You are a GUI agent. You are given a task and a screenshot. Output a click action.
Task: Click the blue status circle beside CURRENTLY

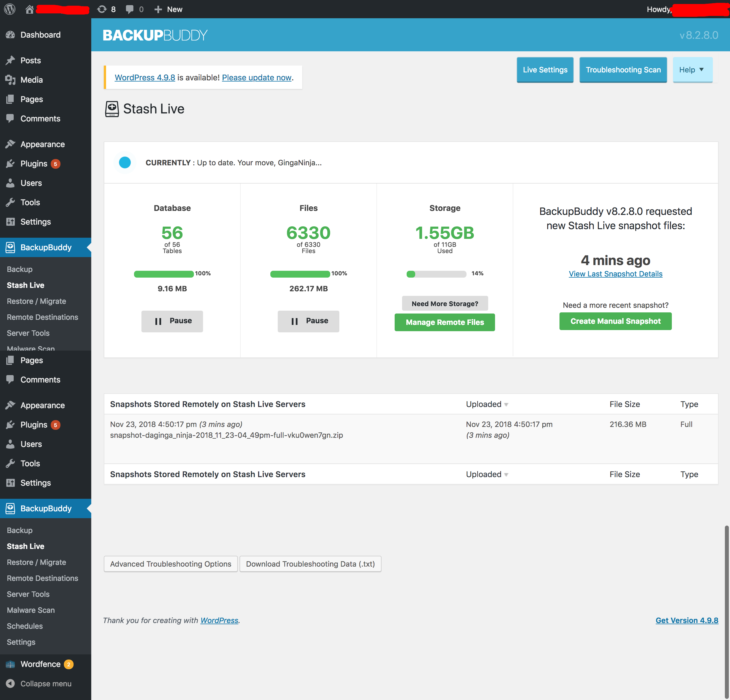(125, 162)
